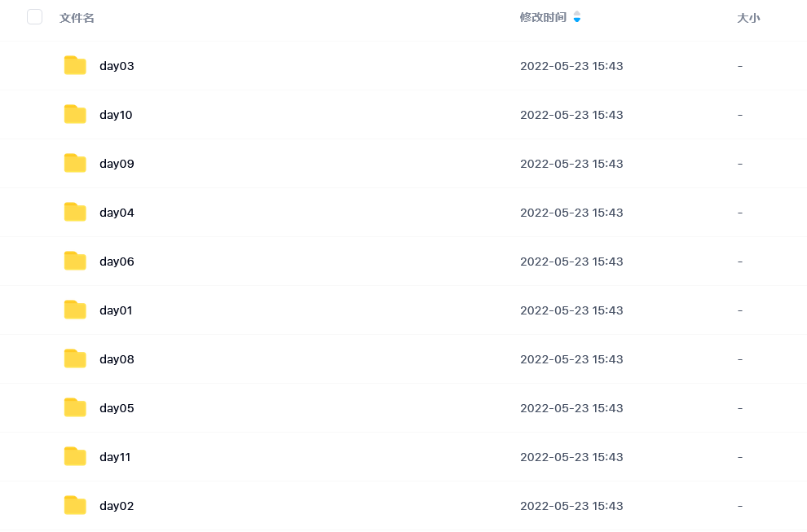
Task: Click the day01 folder icon
Action: (x=75, y=310)
